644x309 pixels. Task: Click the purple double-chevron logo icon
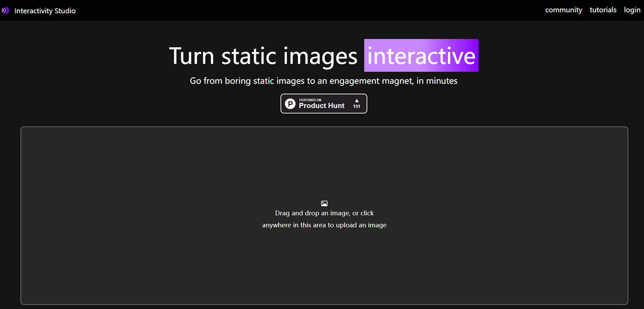click(6, 10)
